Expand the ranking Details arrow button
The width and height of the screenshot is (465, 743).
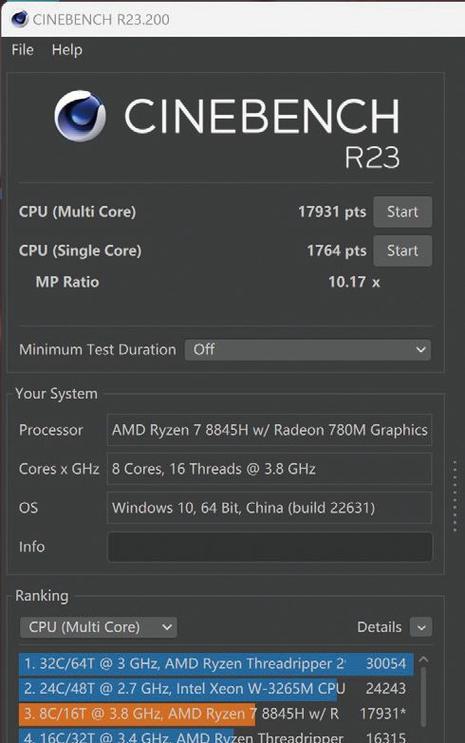click(x=421, y=627)
